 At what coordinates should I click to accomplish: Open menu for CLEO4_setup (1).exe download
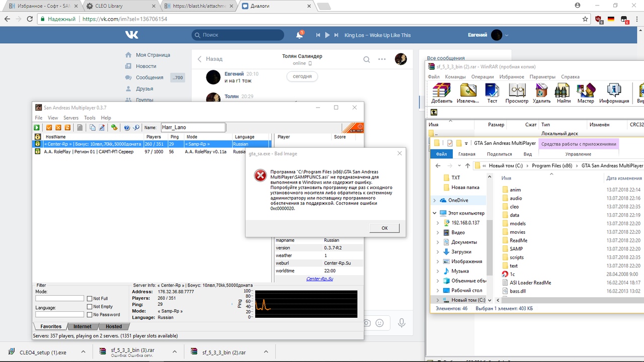click(x=83, y=352)
